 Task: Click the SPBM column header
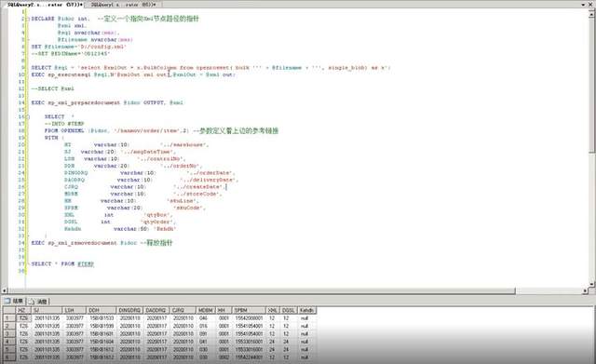pyautogui.click(x=250, y=310)
